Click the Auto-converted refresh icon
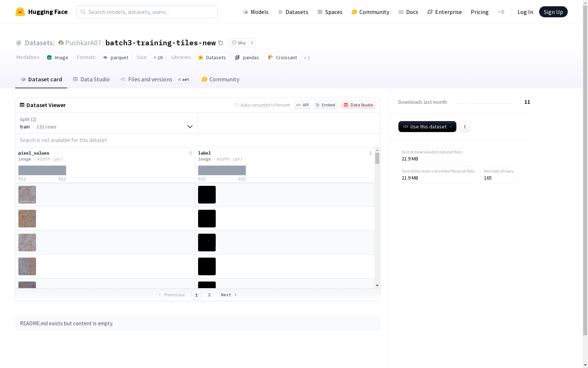The image size is (588, 368). click(x=237, y=105)
